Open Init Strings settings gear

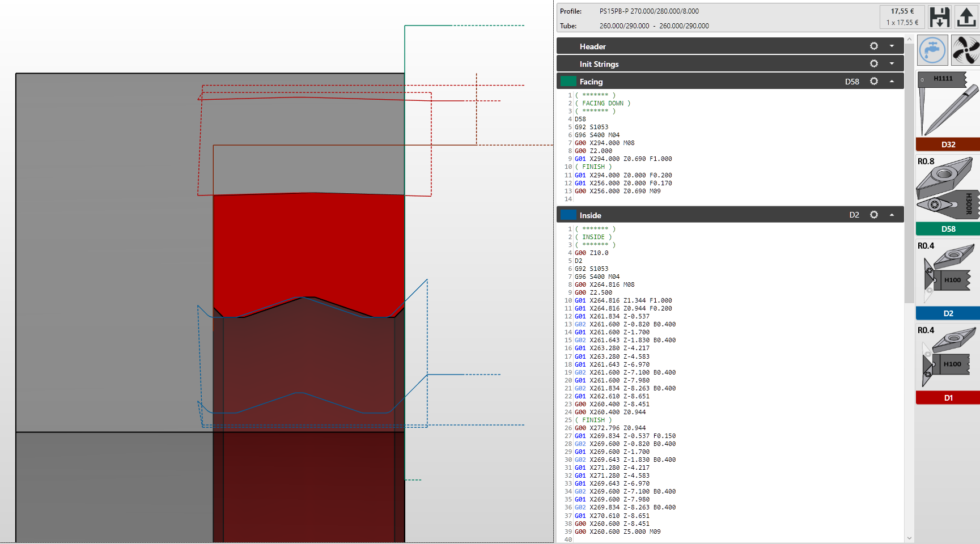[874, 63]
